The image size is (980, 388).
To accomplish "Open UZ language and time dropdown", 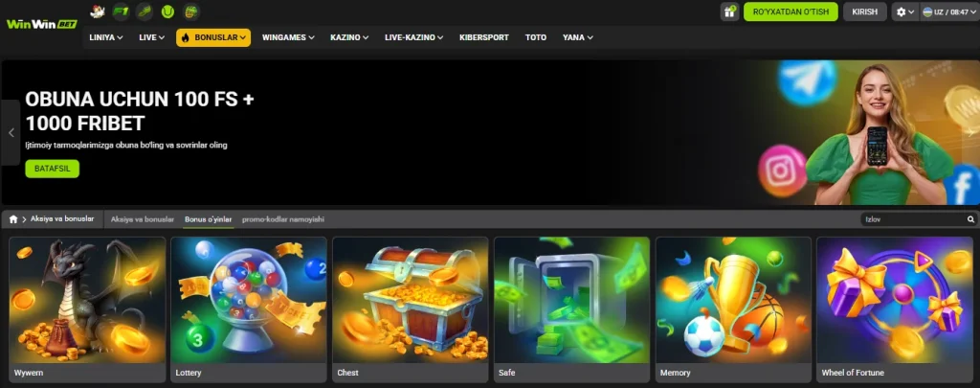I will click(x=949, y=11).
